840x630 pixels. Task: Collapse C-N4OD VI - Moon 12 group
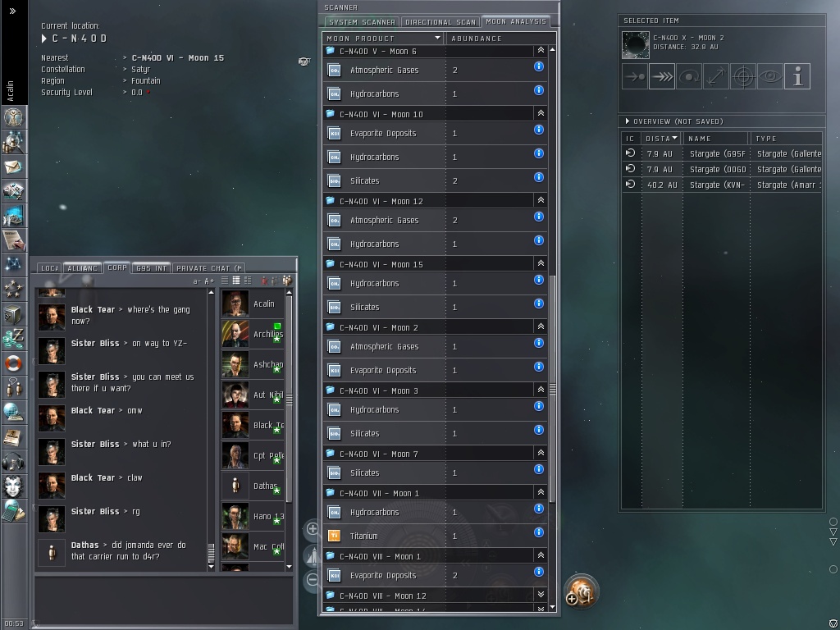coord(541,200)
